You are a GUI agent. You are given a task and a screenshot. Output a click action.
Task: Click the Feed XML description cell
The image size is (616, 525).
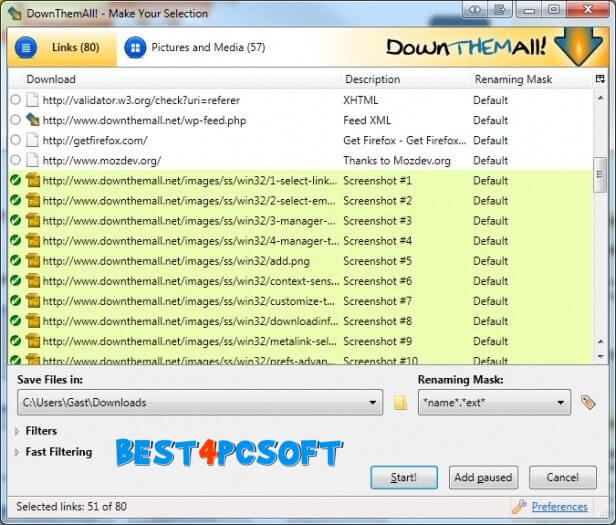(x=367, y=120)
